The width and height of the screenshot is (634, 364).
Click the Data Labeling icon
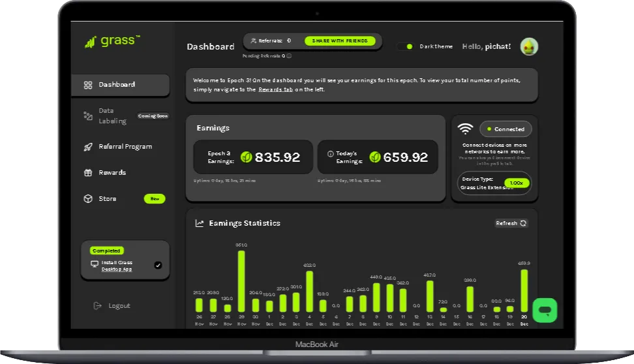pos(88,115)
